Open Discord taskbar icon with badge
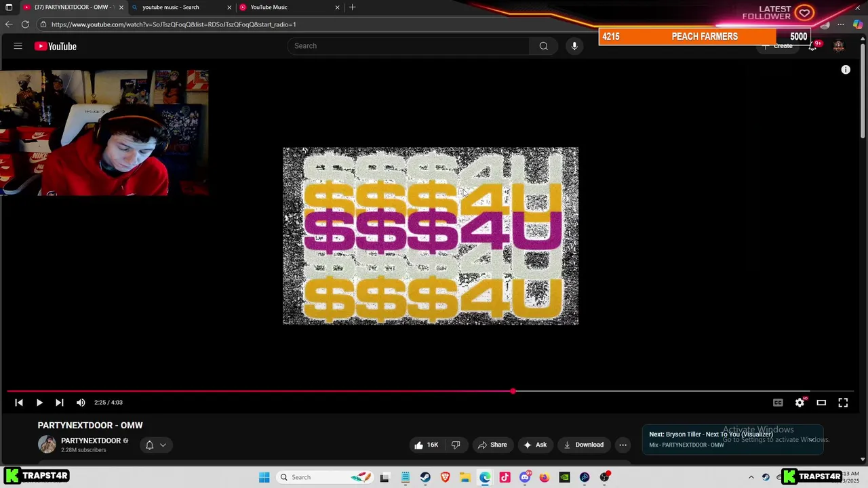Viewport: 868px width, 488px height. coord(525,477)
